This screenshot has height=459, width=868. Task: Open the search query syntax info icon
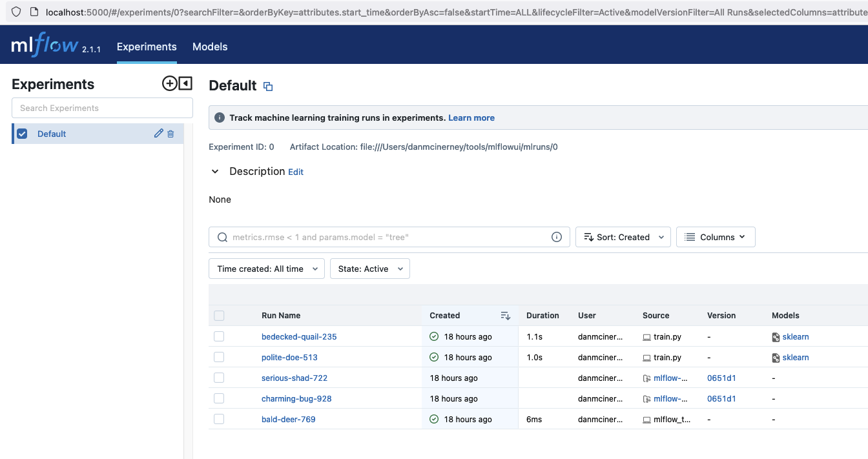click(557, 237)
